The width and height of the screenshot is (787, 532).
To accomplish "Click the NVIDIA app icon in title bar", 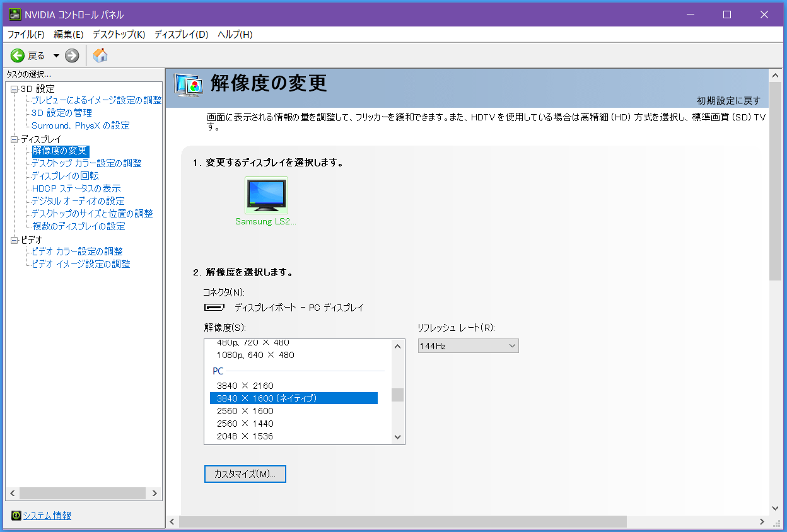I will click(15, 14).
